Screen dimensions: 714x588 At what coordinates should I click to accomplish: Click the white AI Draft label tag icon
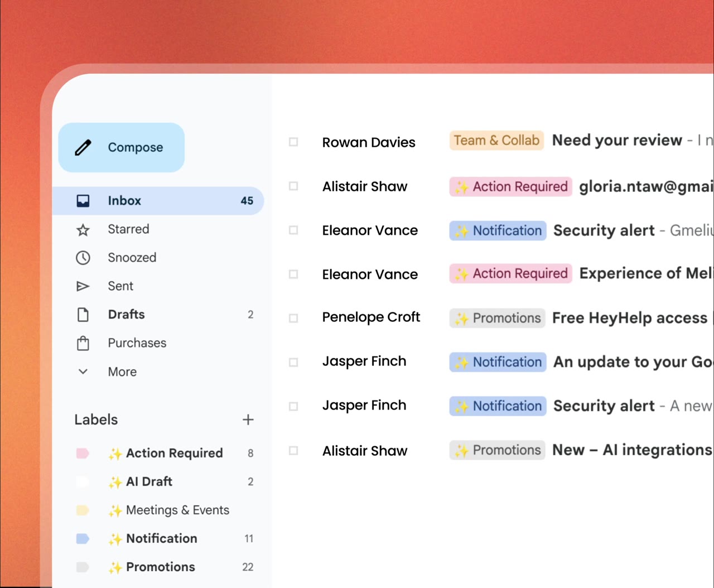tap(83, 482)
